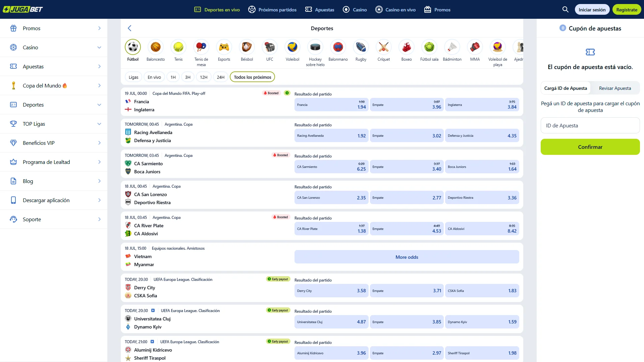Open Promos in the top menu
The image size is (644, 362).
tap(437, 10)
